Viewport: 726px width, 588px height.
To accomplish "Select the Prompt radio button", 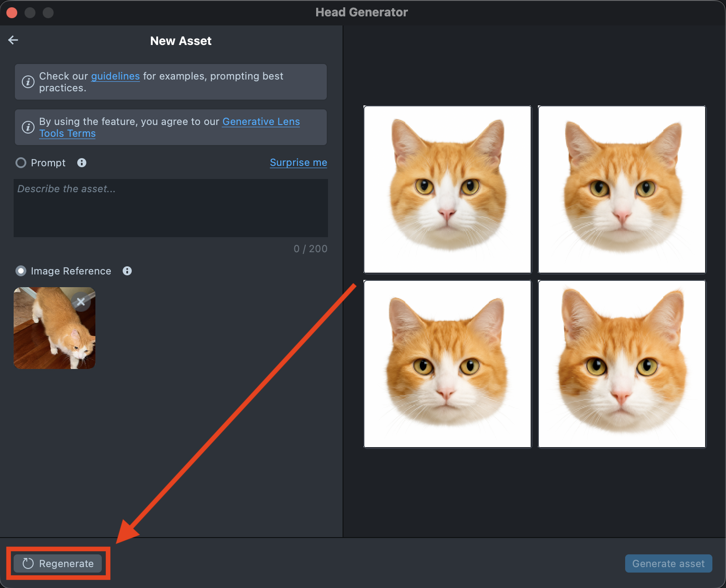I will [21, 163].
